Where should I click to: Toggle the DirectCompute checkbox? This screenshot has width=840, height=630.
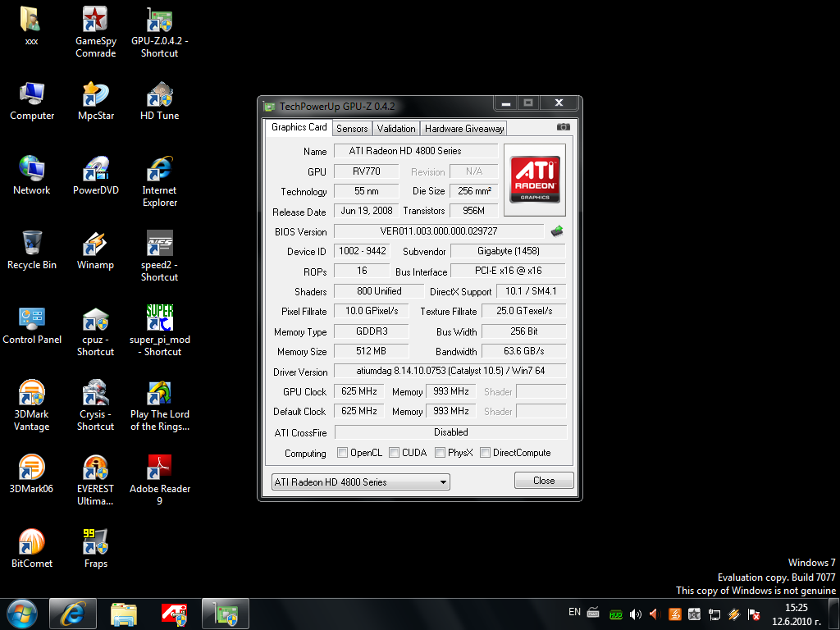pyautogui.click(x=485, y=453)
